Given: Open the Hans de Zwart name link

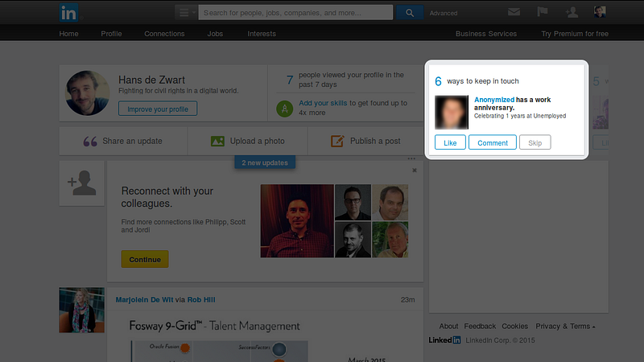Looking at the screenshot, I should click(x=151, y=80).
